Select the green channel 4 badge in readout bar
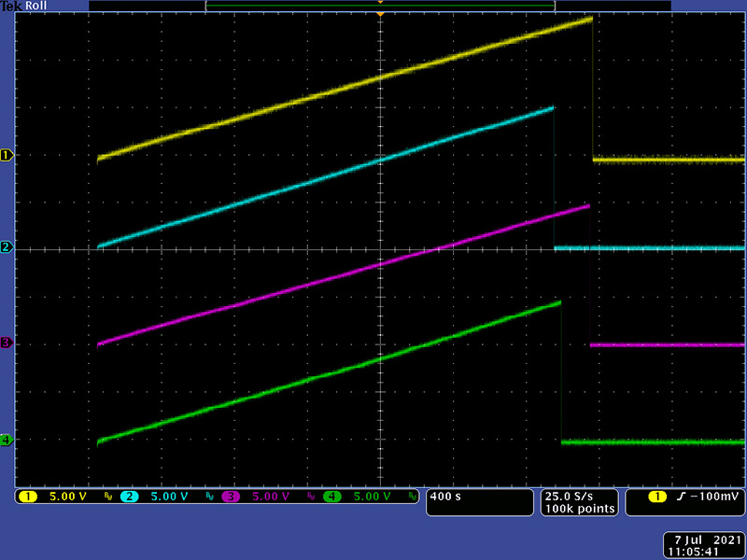 tap(331, 497)
